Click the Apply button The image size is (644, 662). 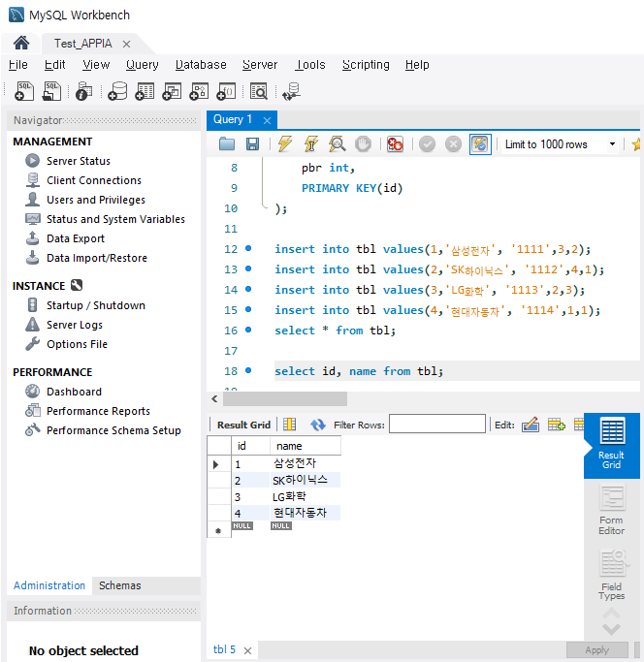[x=597, y=649]
